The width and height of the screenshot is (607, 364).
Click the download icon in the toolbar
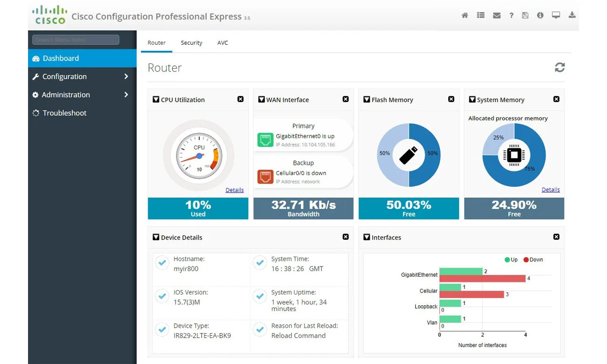(x=572, y=15)
